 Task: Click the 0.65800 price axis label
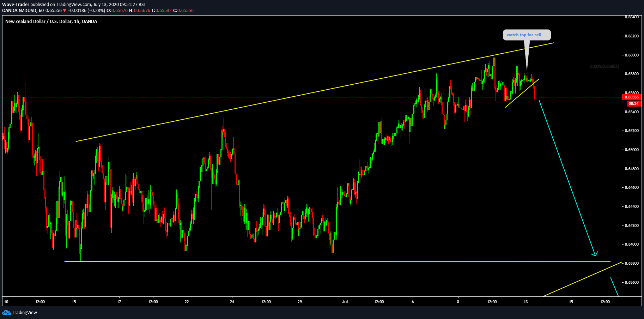coord(632,74)
